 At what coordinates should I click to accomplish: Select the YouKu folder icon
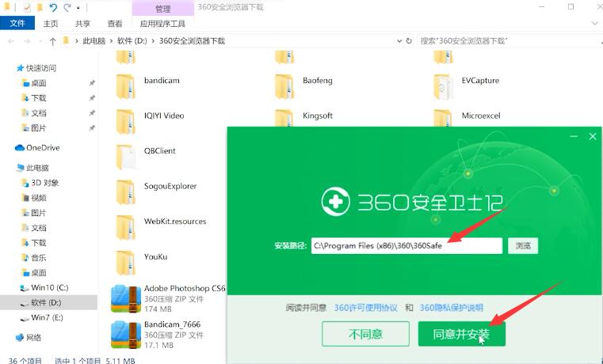pos(126,263)
